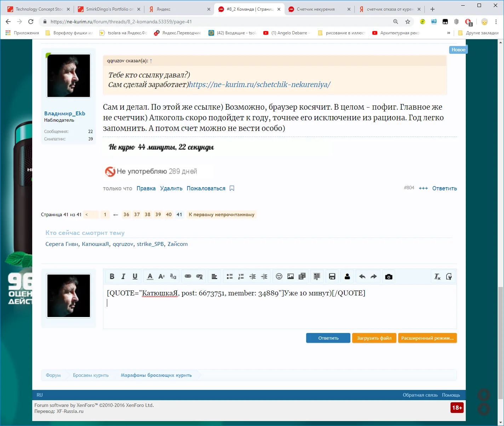Insert a bulleted list
504x426 pixels.
(x=230, y=277)
